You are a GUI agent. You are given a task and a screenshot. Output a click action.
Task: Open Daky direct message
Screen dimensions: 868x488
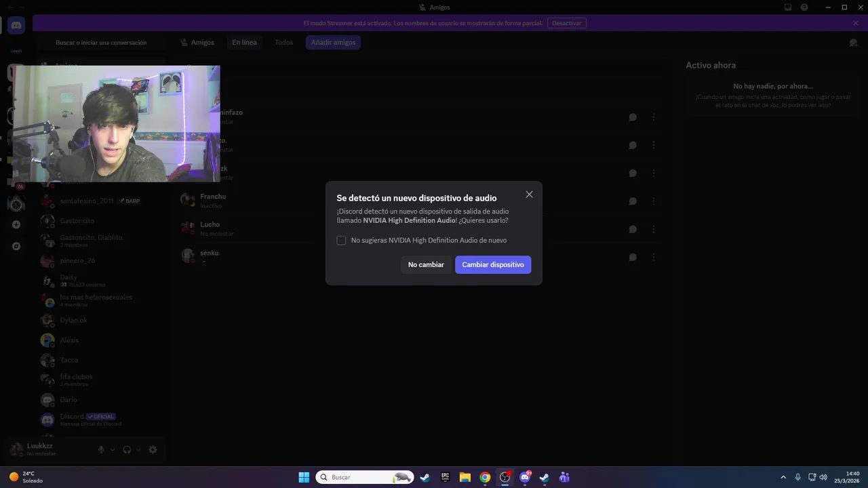[x=102, y=281]
